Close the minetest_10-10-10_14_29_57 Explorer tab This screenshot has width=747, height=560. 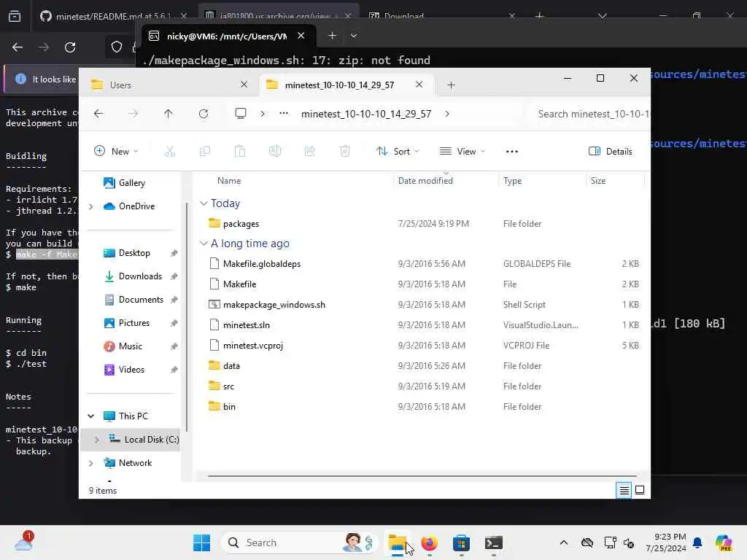(x=419, y=85)
